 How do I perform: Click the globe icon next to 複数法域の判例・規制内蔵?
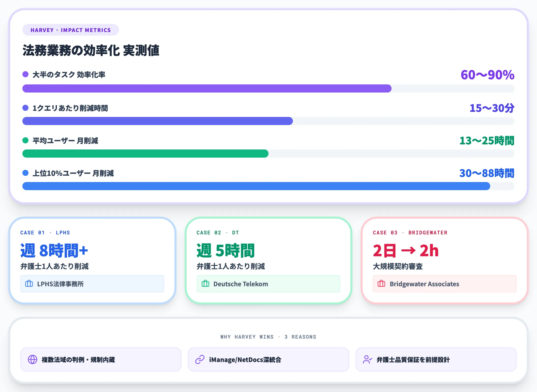click(33, 359)
